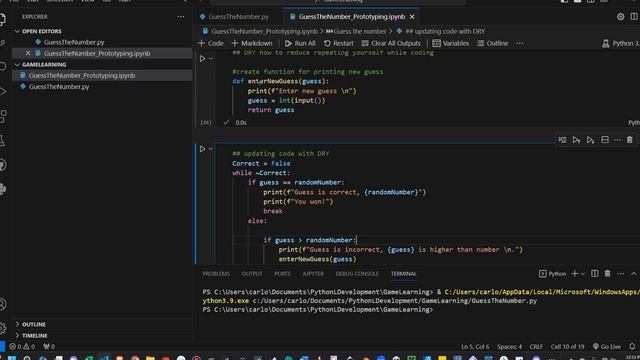Create a new terminal with plus icon
Image resolution: width=640 pixels, height=360 pixels.
(575, 274)
